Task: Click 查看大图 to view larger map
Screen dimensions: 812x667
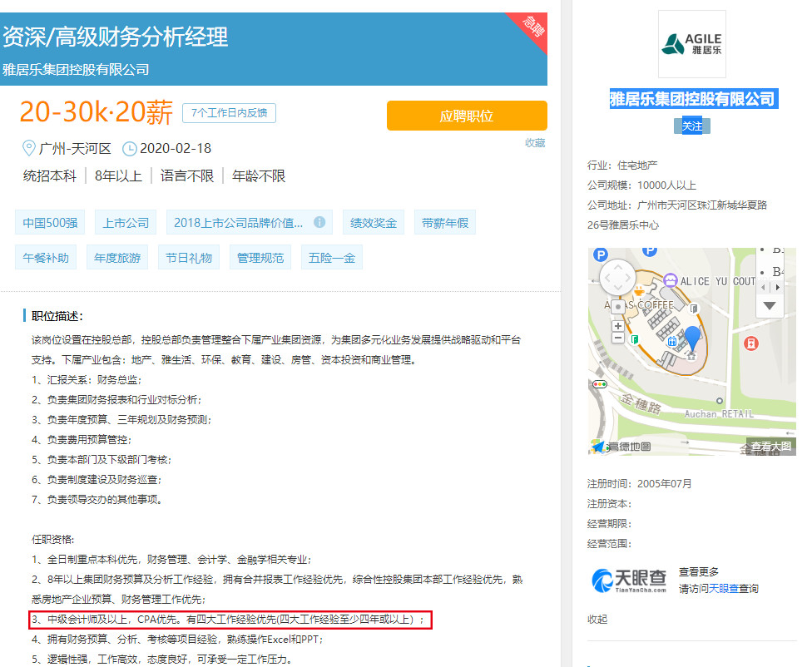Action: coord(771,447)
